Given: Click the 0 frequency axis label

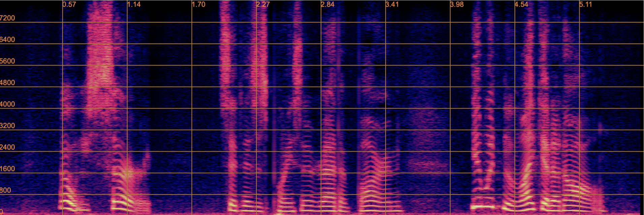Looking at the screenshot, I should point(2,212).
